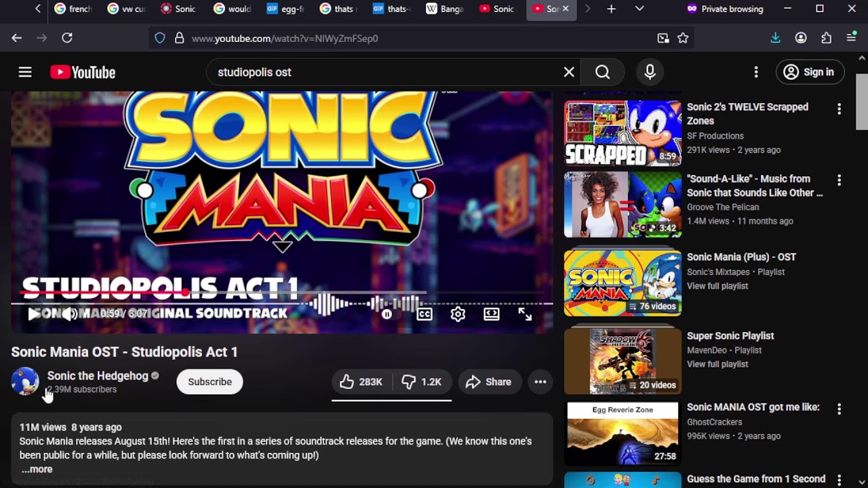868x488 pixels.
Task: Open a new tab with plus
Action: 611,9
